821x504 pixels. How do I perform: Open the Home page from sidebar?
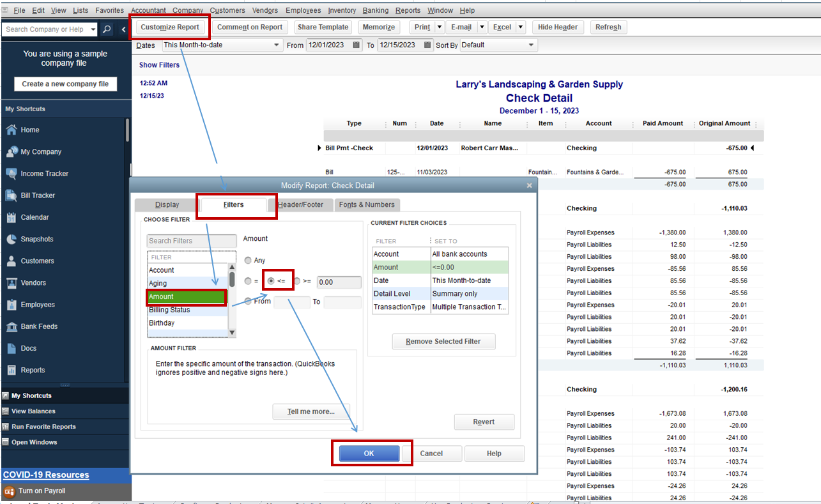pos(31,130)
